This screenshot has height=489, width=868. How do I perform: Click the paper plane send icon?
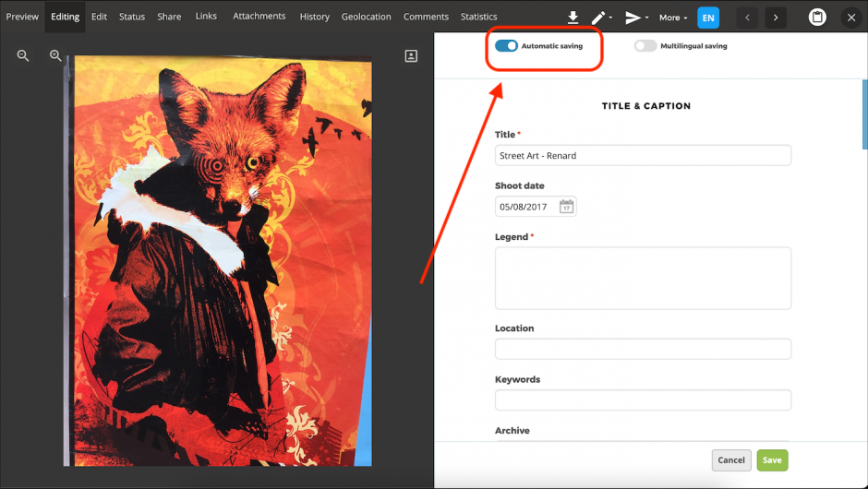[x=633, y=18]
